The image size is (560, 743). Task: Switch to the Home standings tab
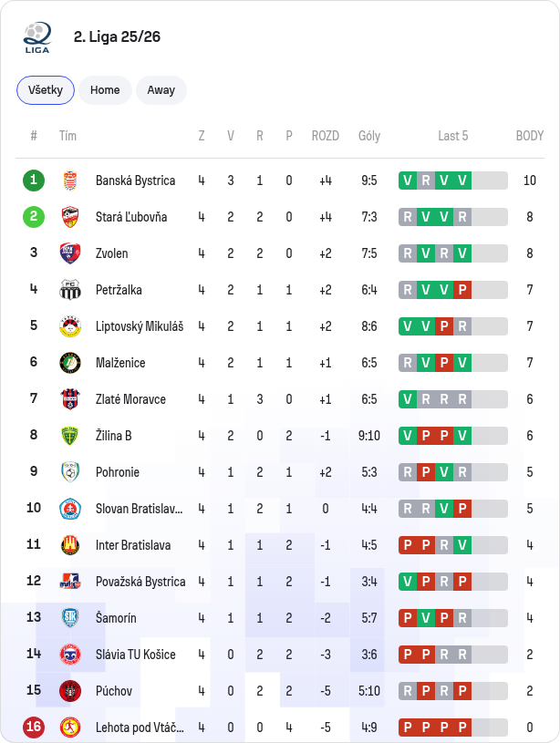pyautogui.click(x=105, y=90)
